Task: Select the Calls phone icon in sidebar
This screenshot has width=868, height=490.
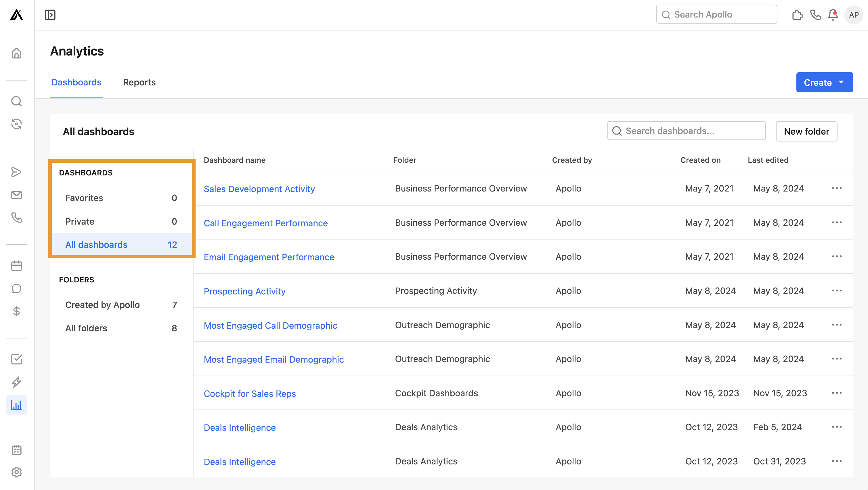Action: coord(16,218)
